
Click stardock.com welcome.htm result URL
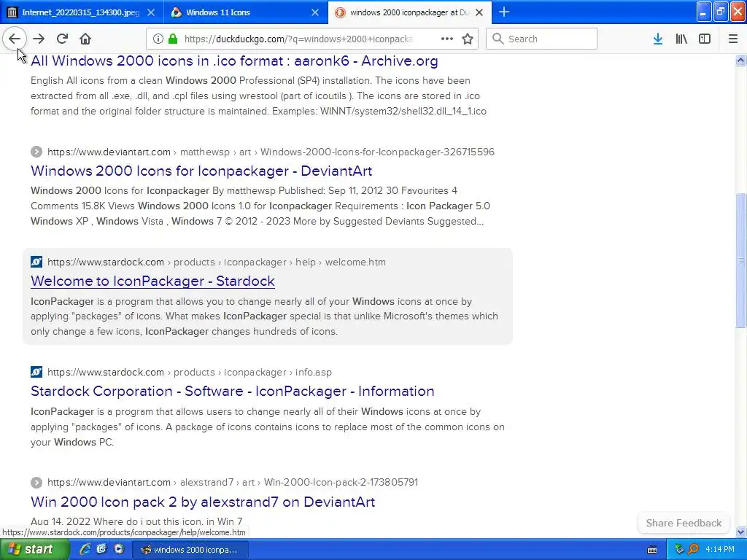coord(216,262)
